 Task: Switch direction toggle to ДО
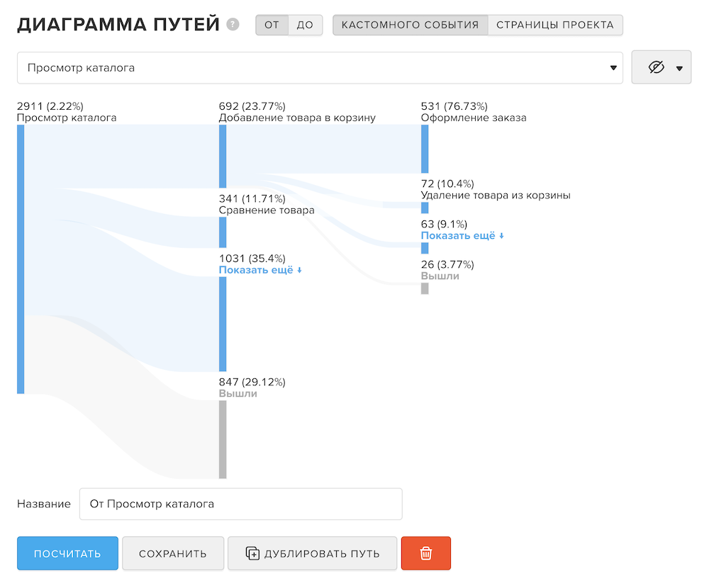(x=305, y=25)
